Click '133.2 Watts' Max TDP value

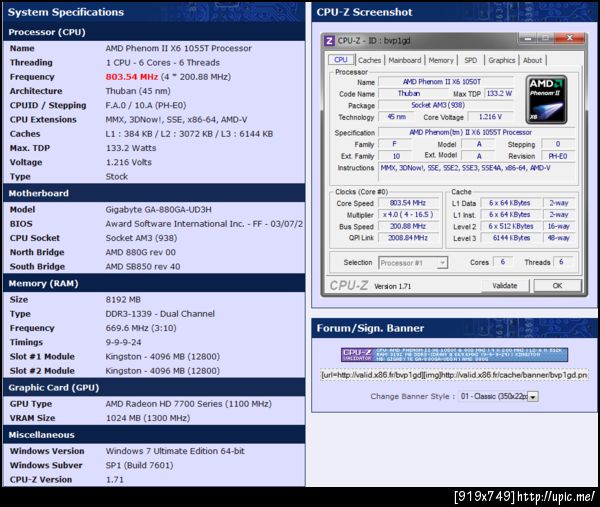point(131,148)
